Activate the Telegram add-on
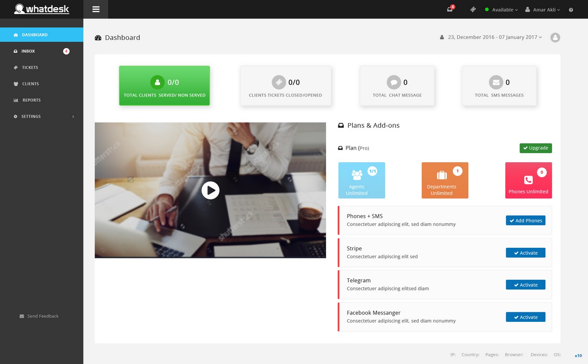The width and height of the screenshot is (588, 364). coord(525,285)
